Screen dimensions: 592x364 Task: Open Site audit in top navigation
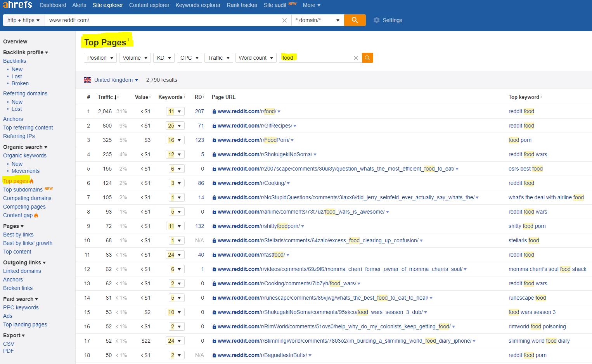pos(275,5)
